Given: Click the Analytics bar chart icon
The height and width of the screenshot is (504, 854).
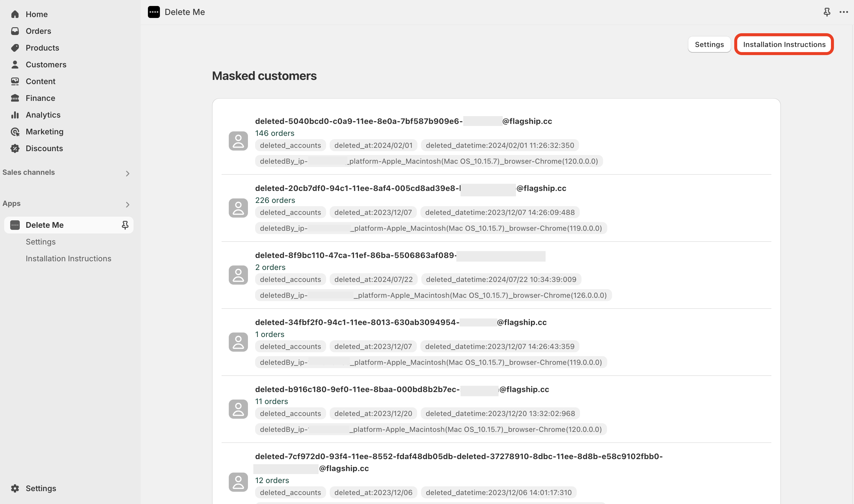Looking at the screenshot, I should (x=15, y=115).
